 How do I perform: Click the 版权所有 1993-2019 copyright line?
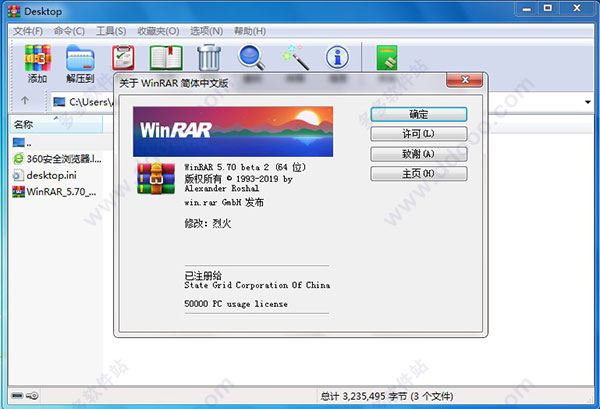[238, 179]
